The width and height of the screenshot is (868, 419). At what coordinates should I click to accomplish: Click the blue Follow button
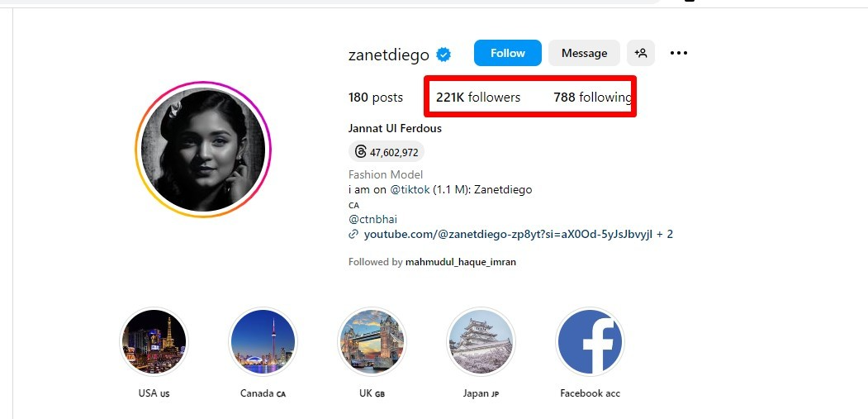click(508, 53)
